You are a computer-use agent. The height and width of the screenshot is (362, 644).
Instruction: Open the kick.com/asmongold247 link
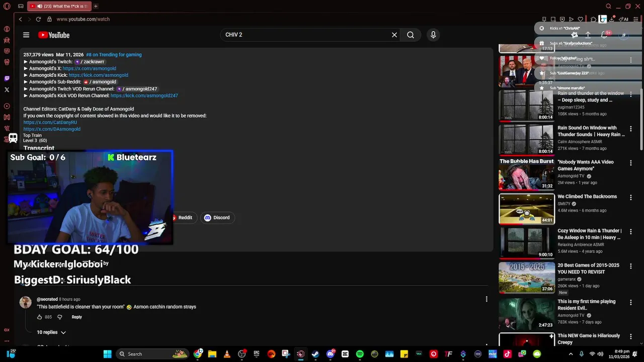(144, 96)
